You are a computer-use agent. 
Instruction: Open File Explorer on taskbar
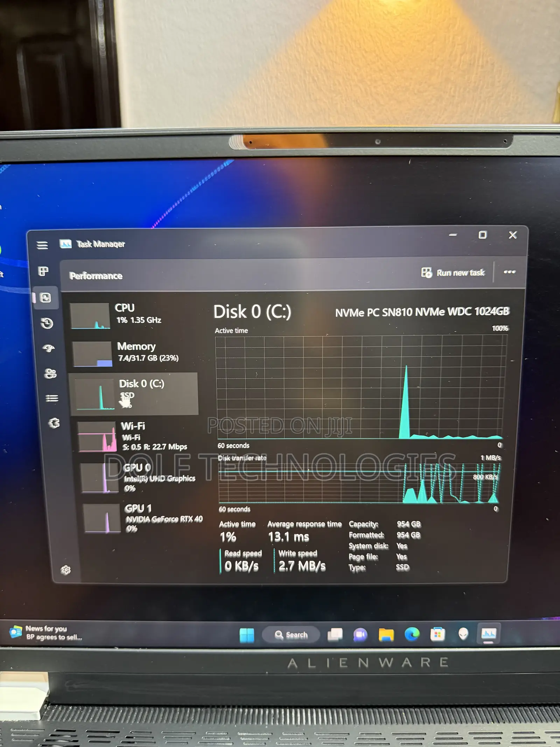(386, 635)
